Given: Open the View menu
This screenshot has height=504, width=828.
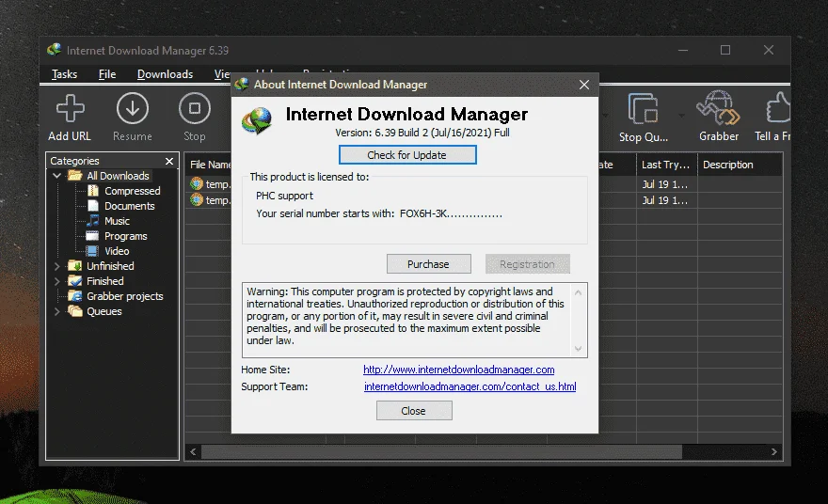Looking at the screenshot, I should pos(222,74).
